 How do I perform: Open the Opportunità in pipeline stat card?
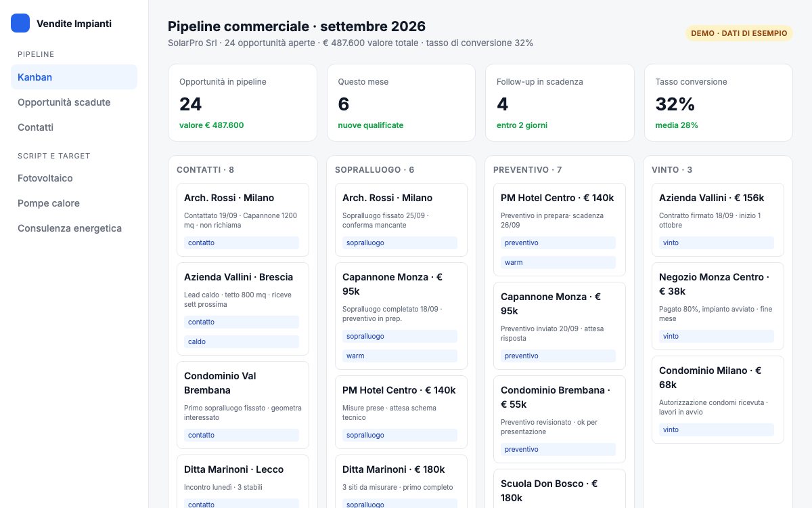pyautogui.click(x=242, y=103)
